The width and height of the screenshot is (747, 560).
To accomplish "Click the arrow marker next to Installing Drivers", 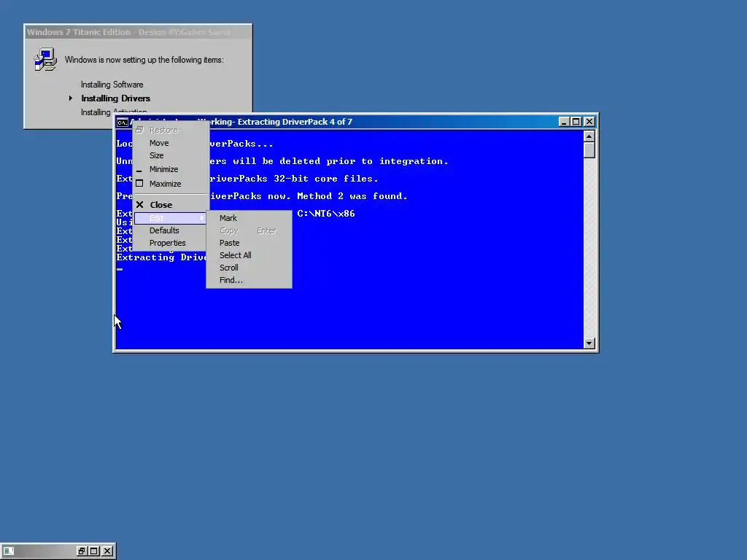I will tap(71, 98).
